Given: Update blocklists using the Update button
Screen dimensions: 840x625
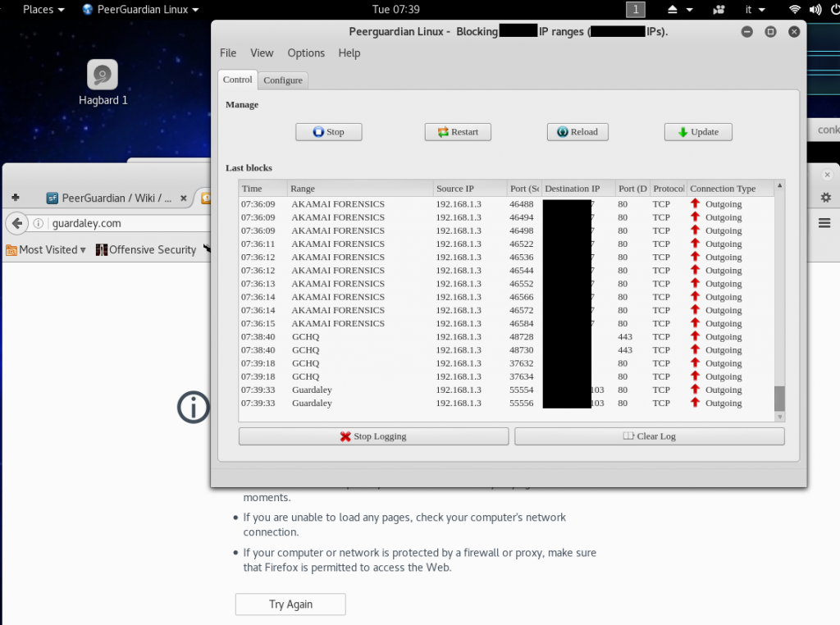Looking at the screenshot, I should [698, 132].
